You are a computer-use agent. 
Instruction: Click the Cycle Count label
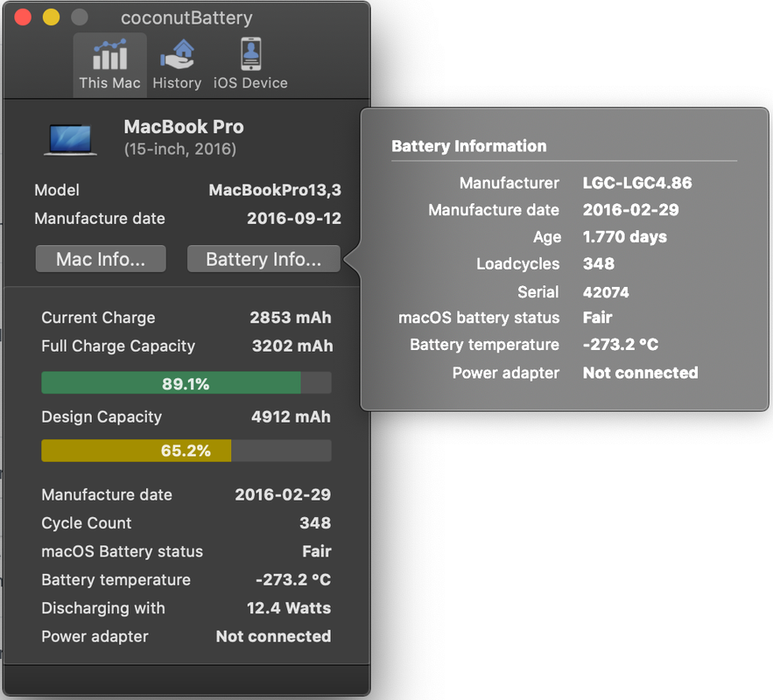pyautogui.click(x=87, y=523)
